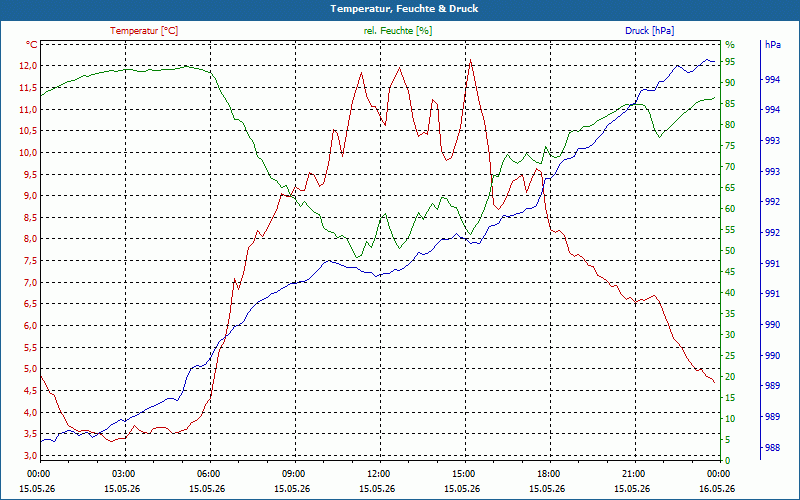The height and width of the screenshot is (500, 800).
Task: Click the °C unit label on the left axis
Action: tap(32, 45)
